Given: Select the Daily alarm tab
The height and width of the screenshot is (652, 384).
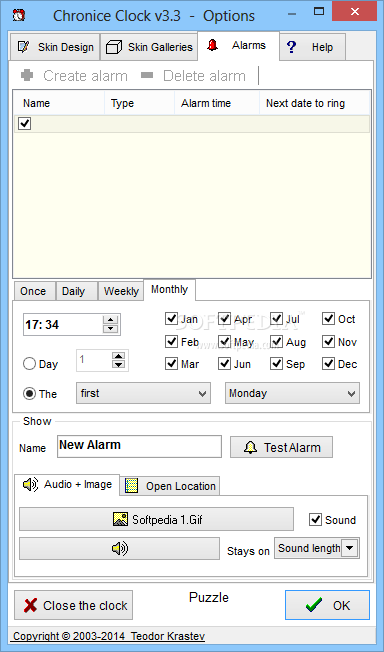Looking at the screenshot, I should [x=76, y=291].
